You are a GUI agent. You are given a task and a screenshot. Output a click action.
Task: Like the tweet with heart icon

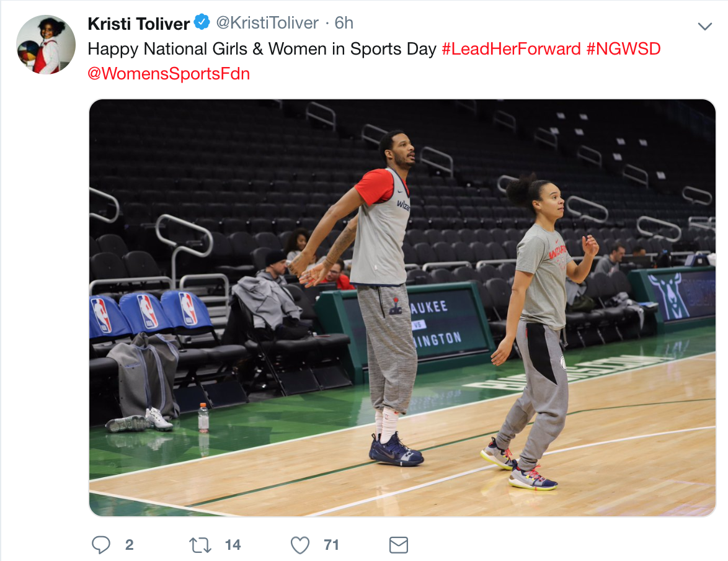[300, 545]
